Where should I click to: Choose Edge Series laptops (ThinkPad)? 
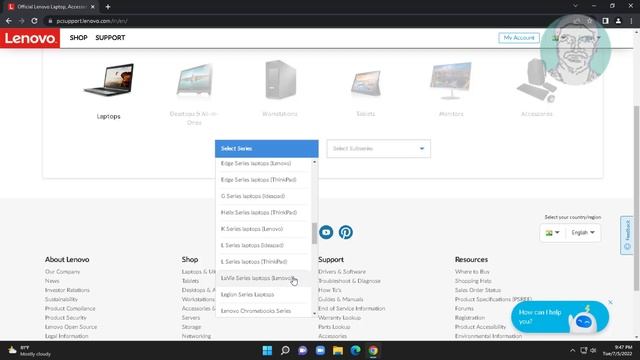(264, 180)
